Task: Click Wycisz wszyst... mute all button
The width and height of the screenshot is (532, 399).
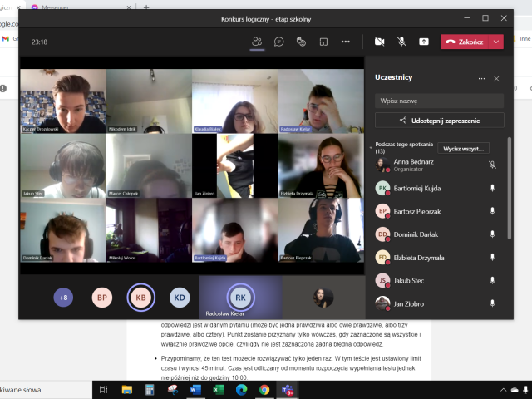Action: (464, 149)
